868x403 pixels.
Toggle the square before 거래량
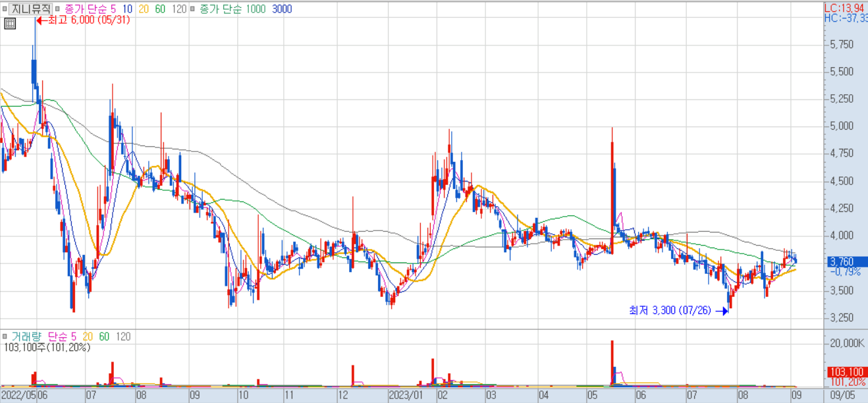(5, 336)
